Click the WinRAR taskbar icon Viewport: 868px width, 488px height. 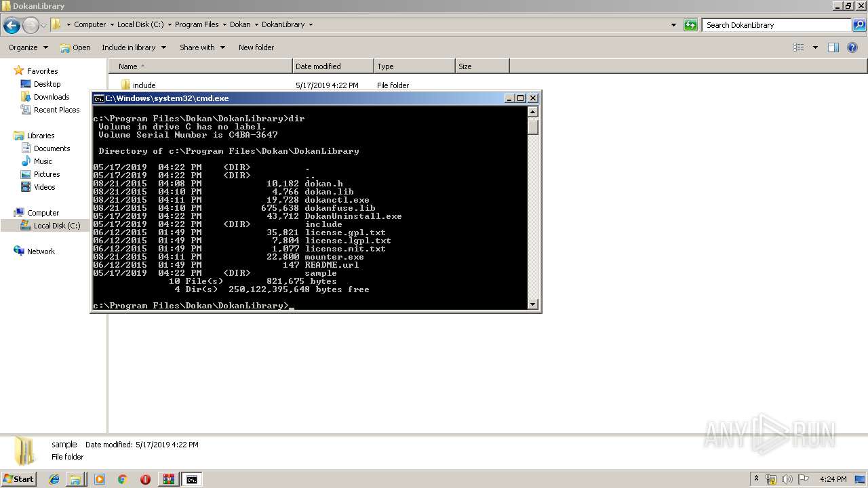(x=168, y=479)
